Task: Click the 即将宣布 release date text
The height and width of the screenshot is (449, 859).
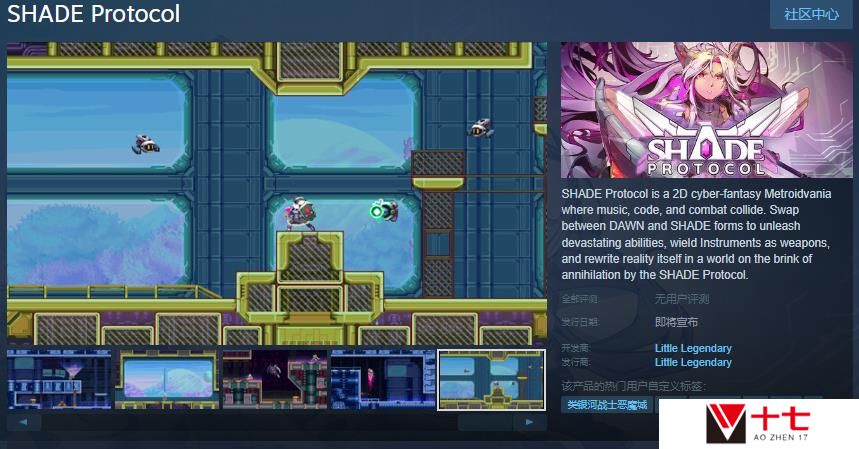Action: click(x=677, y=322)
